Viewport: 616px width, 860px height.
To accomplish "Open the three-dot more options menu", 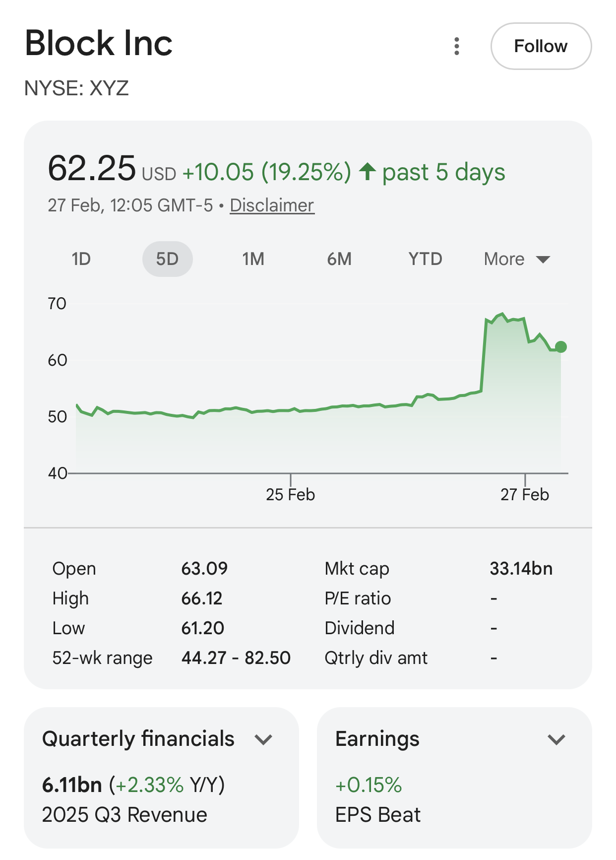I will [x=457, y=46].
